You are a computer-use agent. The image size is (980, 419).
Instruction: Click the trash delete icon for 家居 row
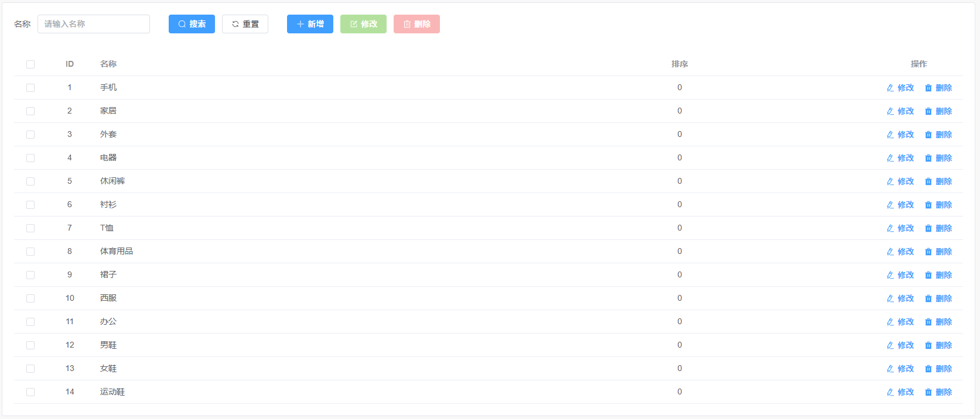tap(928, 111)
